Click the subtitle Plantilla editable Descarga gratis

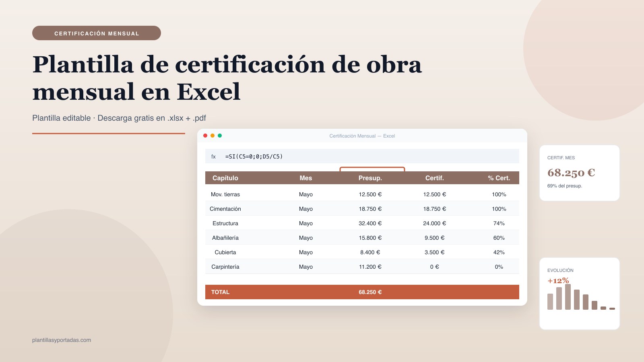(x=119, y=118)
